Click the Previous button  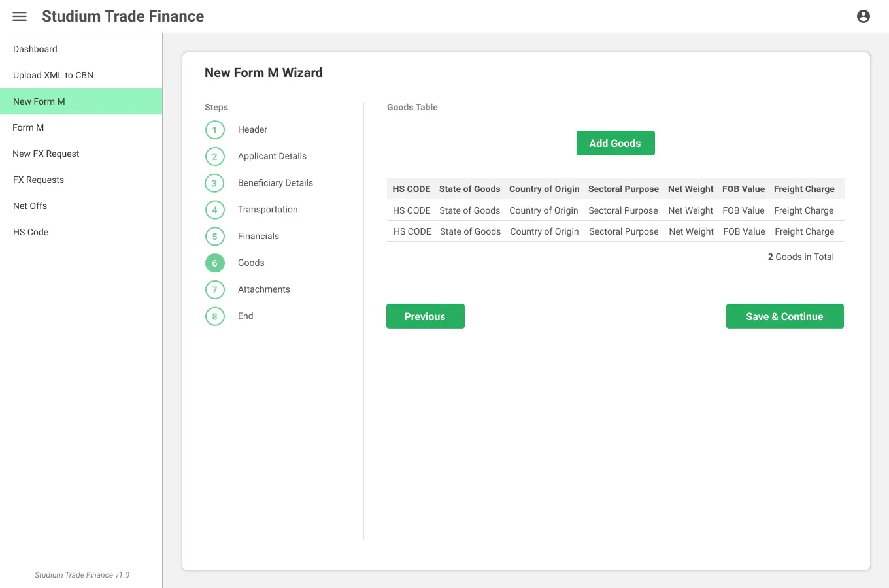click(x=425, y=316)
